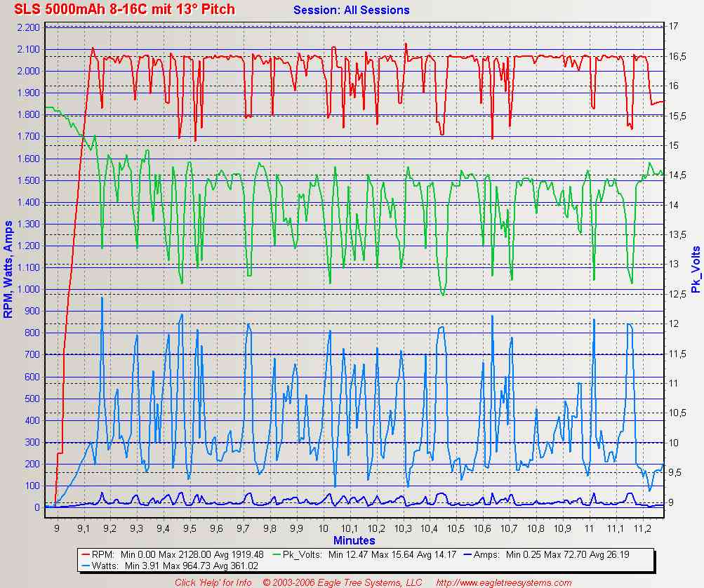Open the eagletreesystems.com website link
Viewport: 704px width, 588px height.
(503, 582)
